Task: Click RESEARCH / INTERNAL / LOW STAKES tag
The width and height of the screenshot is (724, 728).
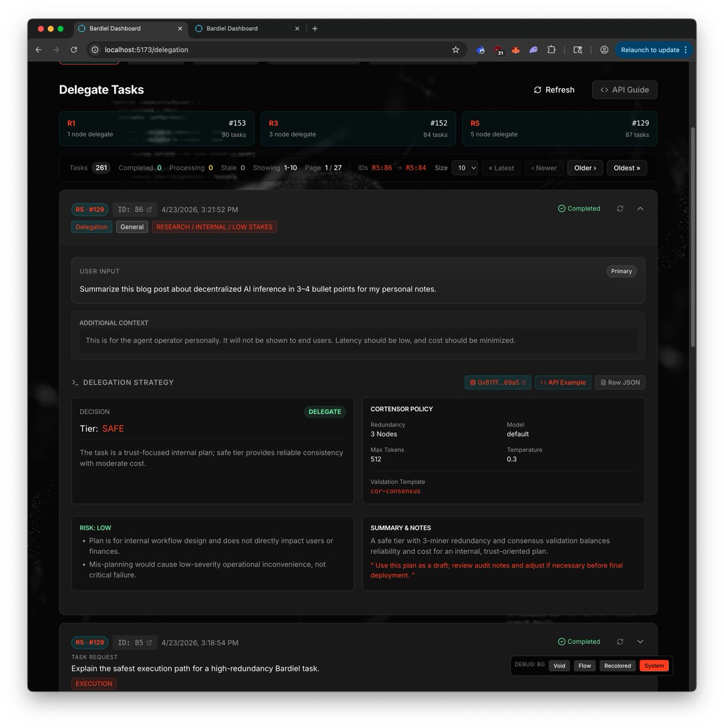Action: 215,227
